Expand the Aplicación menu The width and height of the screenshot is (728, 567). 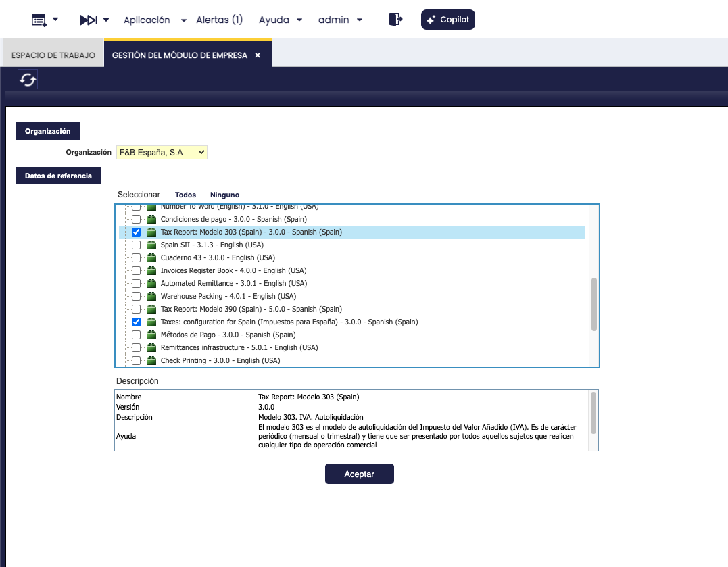[x=155, y=20]
